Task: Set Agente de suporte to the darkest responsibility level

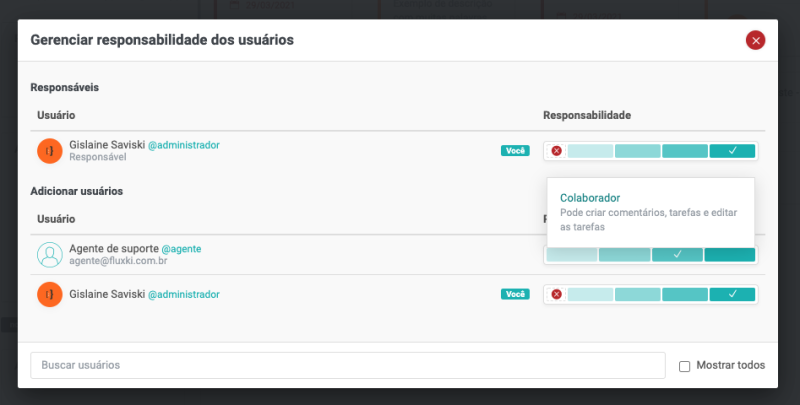Action: click(x=730, y=255)
